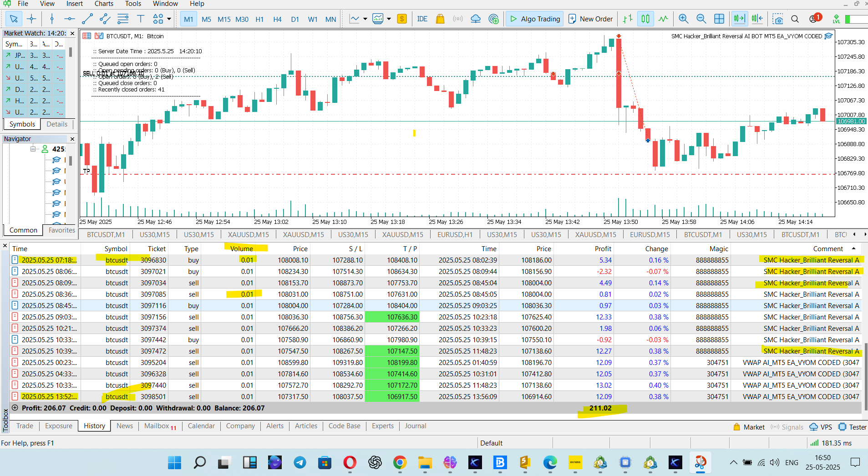
Task: Open trading signals radio icon
Action: click(458, 19)
